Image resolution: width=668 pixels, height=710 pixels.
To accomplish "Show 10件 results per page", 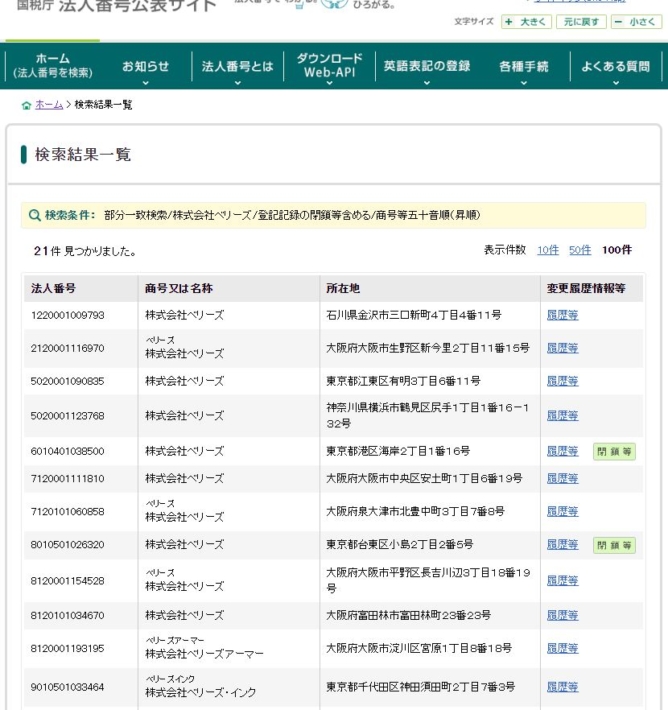I will pyautogui.click(x=548, y=250).
